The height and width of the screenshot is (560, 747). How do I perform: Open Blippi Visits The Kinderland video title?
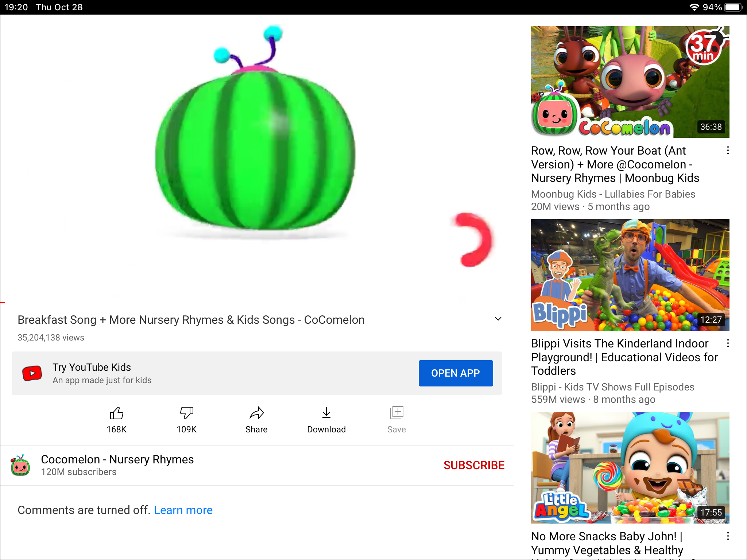pyautogui.click(x=624, y=357)
